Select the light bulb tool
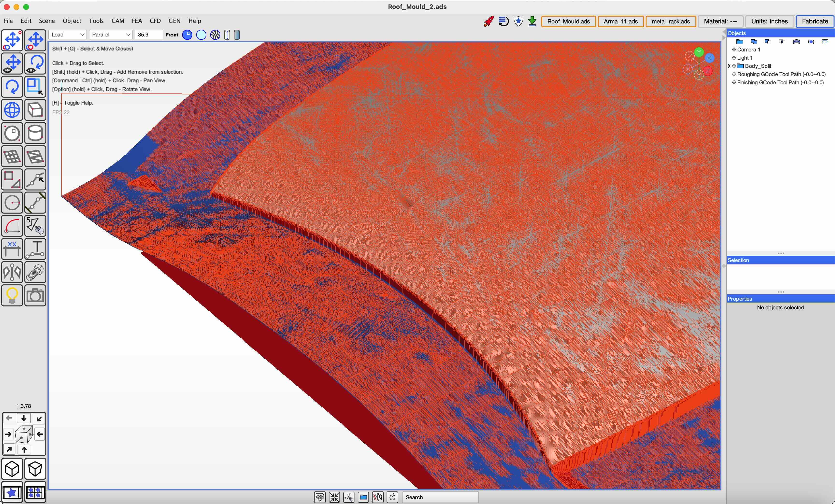 click(x=12, y=295)
